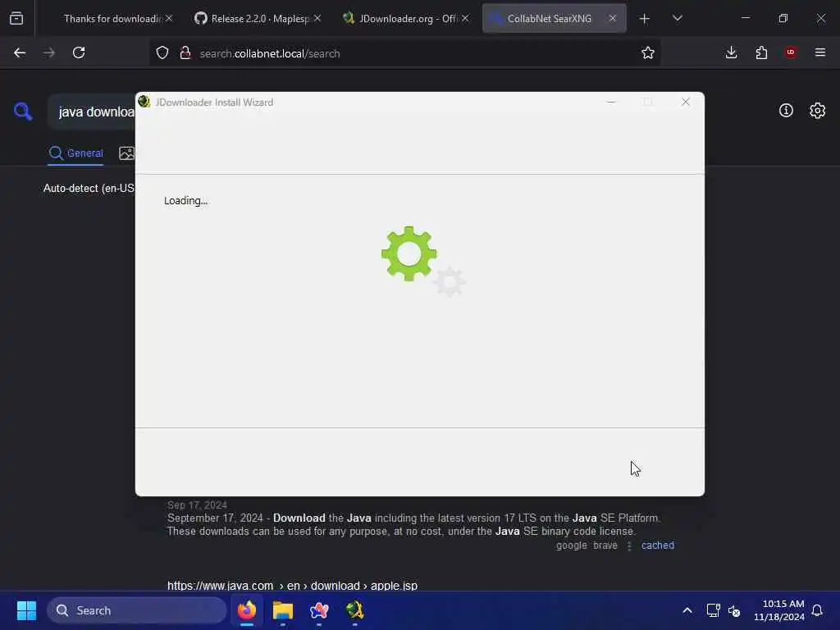Open SearXNG preferences gear icon
This screenshot has width=840, height=630.
(x=817, y=111)
